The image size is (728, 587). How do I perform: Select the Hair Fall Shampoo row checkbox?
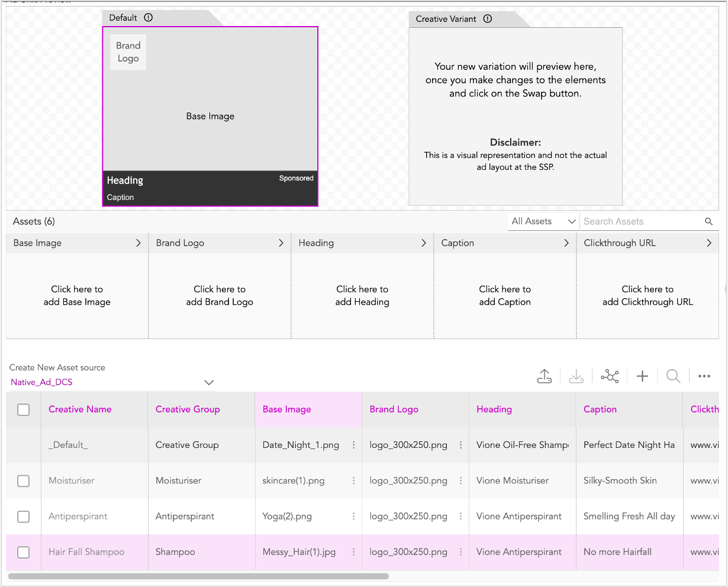pyautogui.click(x=24, y=552)
